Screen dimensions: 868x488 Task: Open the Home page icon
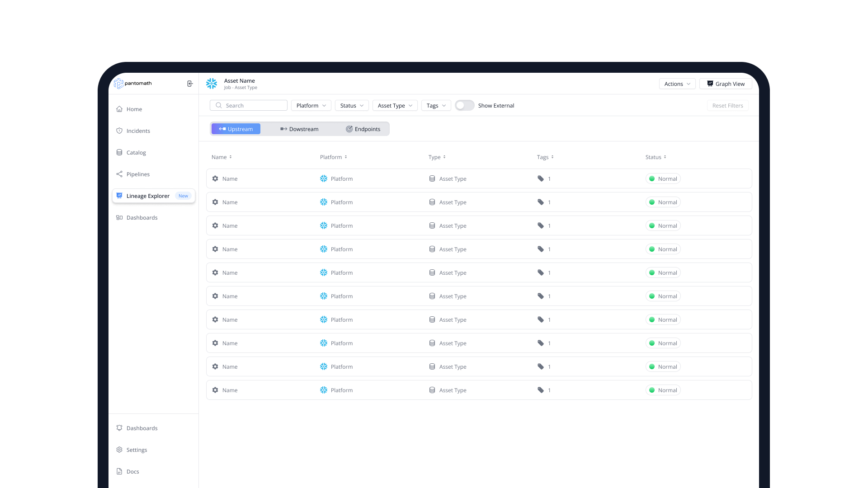tap(119, 109)
